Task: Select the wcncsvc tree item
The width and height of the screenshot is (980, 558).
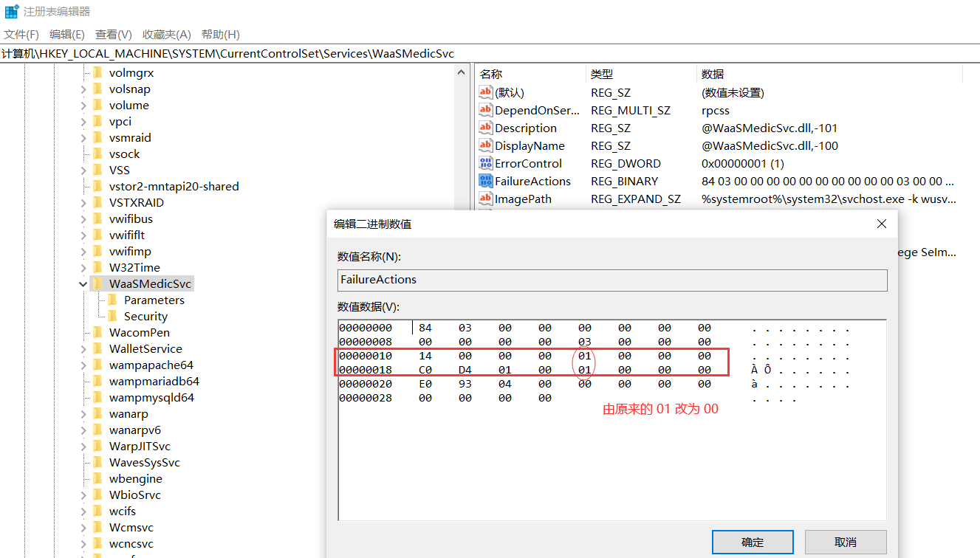Action: click(131, 544)
